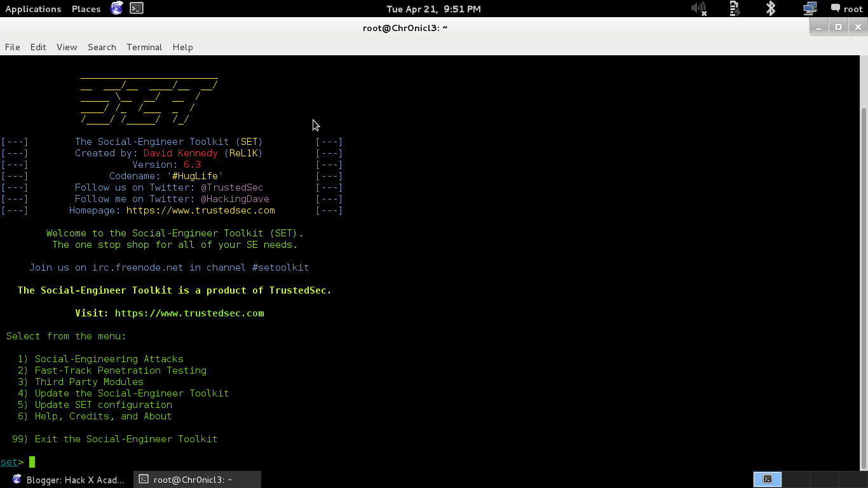Click 'Select from the menu:' text
Screen dimensions: 868x488
tap(67, 336)
